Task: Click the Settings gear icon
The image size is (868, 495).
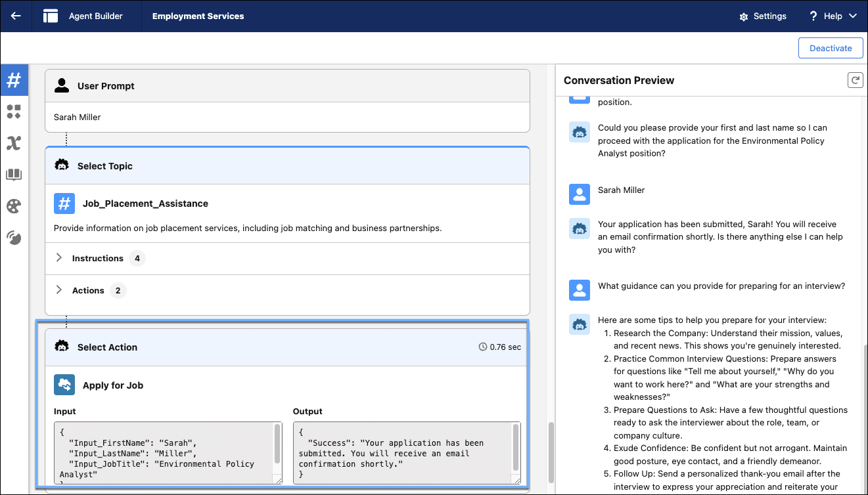Action: click(744, 16)
